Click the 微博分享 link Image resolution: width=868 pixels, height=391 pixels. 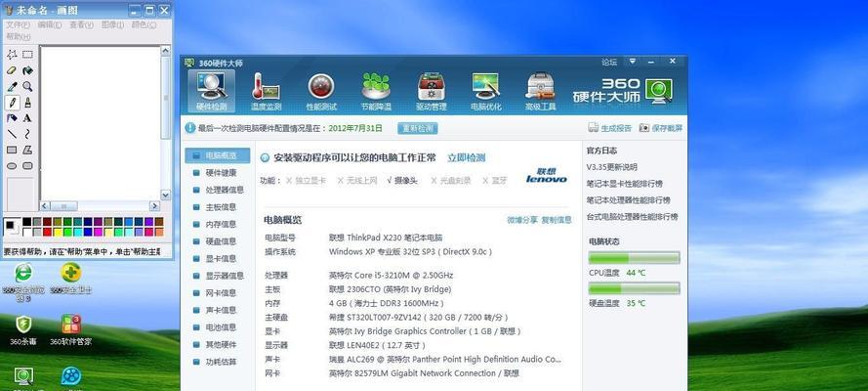click(x=522, y=220)
